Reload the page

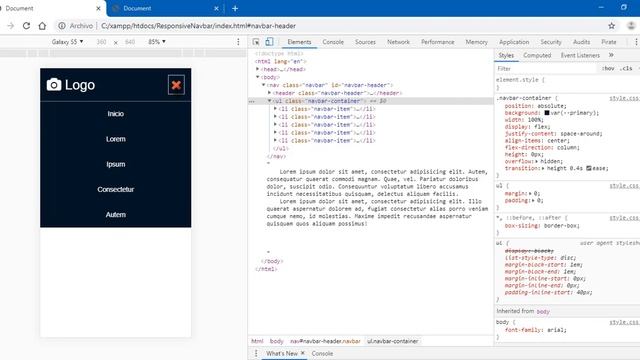coord(26,26)
